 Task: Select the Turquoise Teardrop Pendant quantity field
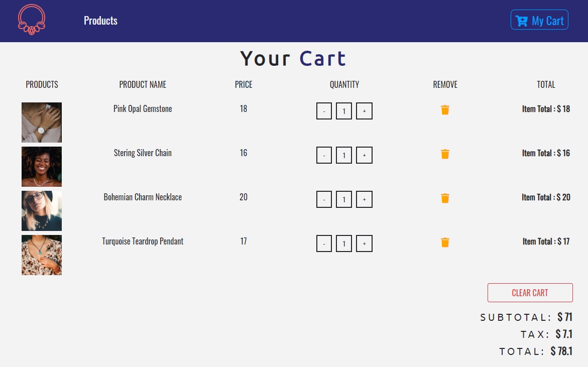(x=344, y=243)
